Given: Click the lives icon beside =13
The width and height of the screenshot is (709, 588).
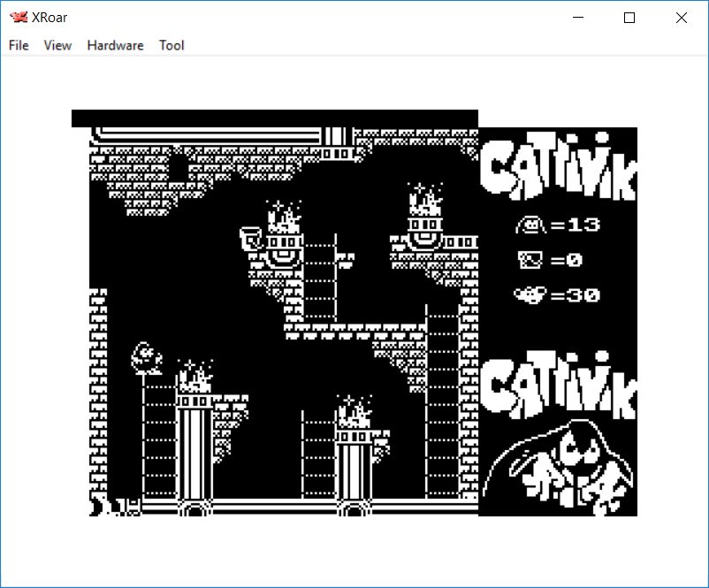Looking at the screenshot, I should (x=530, y=225).
